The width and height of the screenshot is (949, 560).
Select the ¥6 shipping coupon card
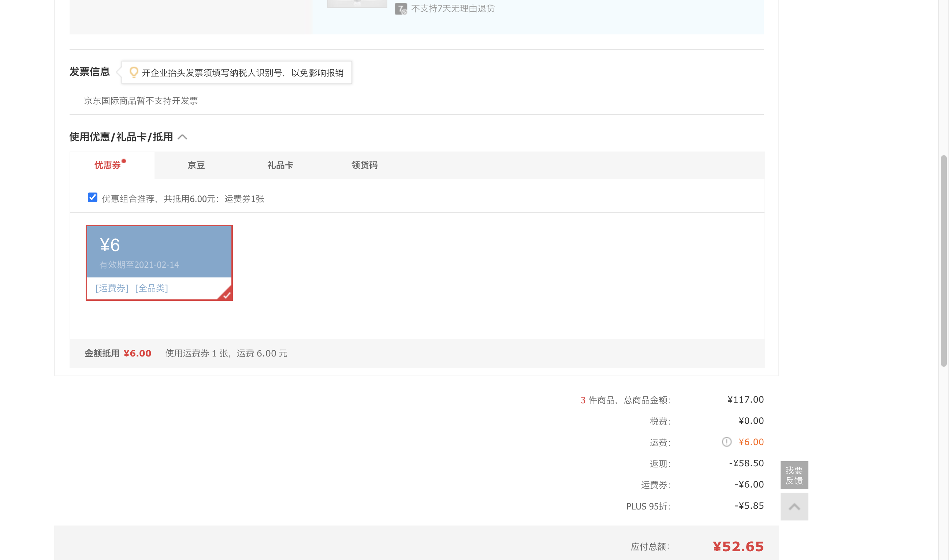pyautogui.click(x=159, y=263)
